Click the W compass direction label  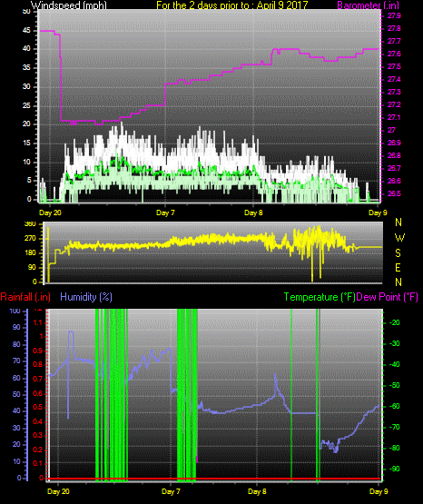coord(399,238)
